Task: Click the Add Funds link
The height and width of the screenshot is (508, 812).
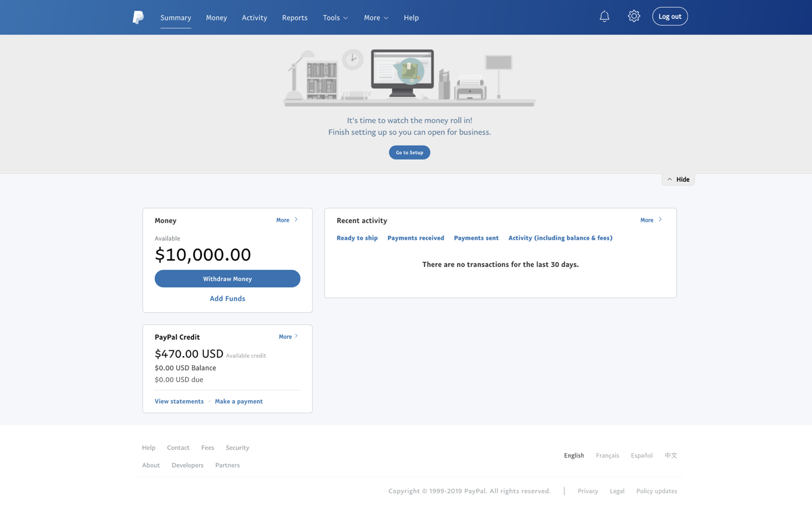Action: click(x=227, y=299)
